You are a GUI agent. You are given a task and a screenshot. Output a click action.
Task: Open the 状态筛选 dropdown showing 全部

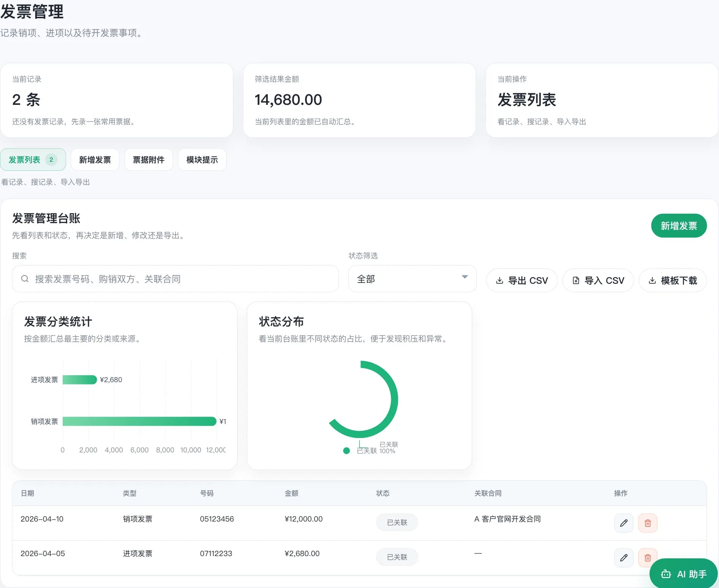click(x=412, y=279)
